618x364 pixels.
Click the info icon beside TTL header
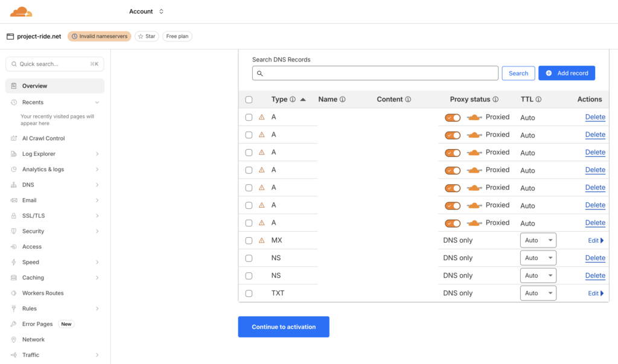point(538,100)
